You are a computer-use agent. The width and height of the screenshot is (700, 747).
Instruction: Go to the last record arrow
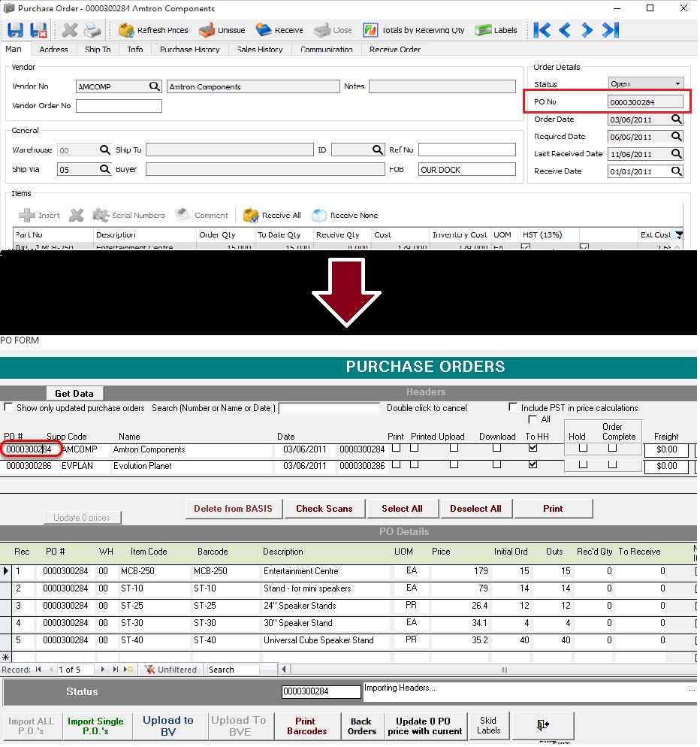pyautogui.click(x=611, y=30)
